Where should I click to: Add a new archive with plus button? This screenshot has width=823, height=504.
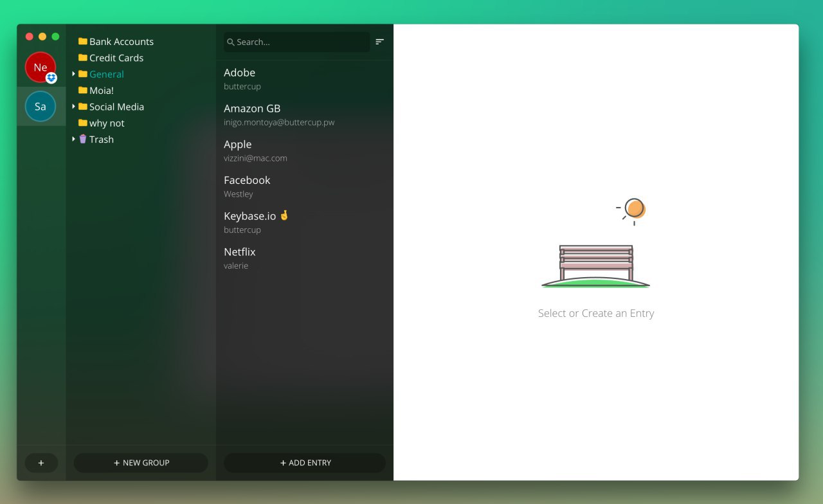point(41,463)
